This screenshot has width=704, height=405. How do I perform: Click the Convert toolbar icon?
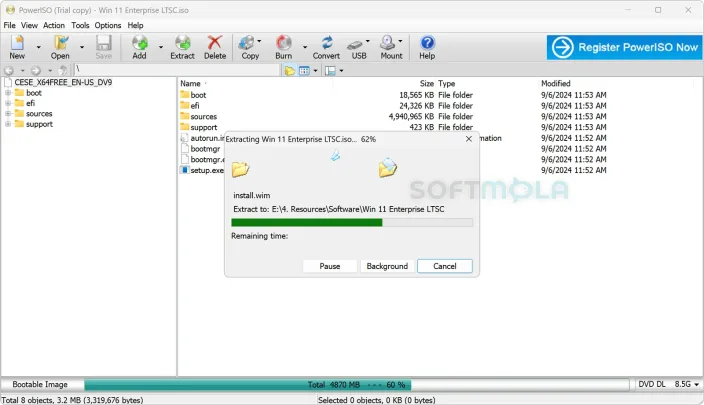(x=326, y=47)
